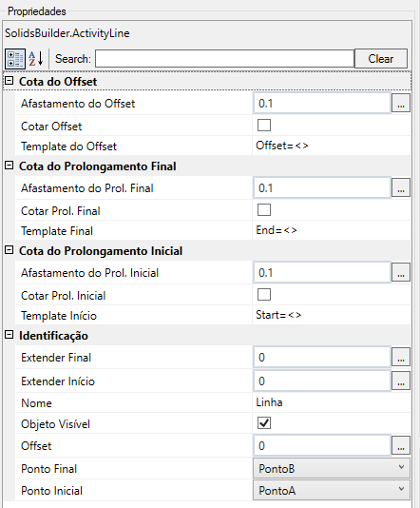Collapse the Cota do Prolongamento Final category
Screen dimensions: 420x508
(10, 166)
